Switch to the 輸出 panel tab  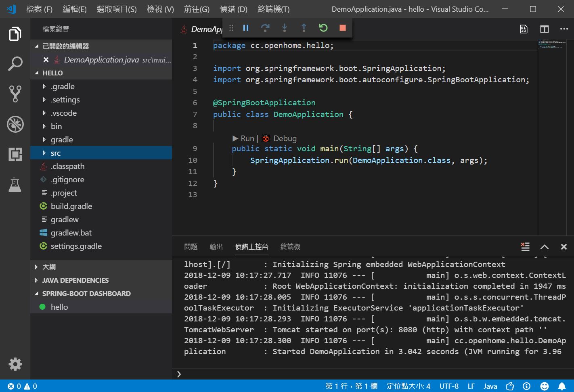(216, 247)
